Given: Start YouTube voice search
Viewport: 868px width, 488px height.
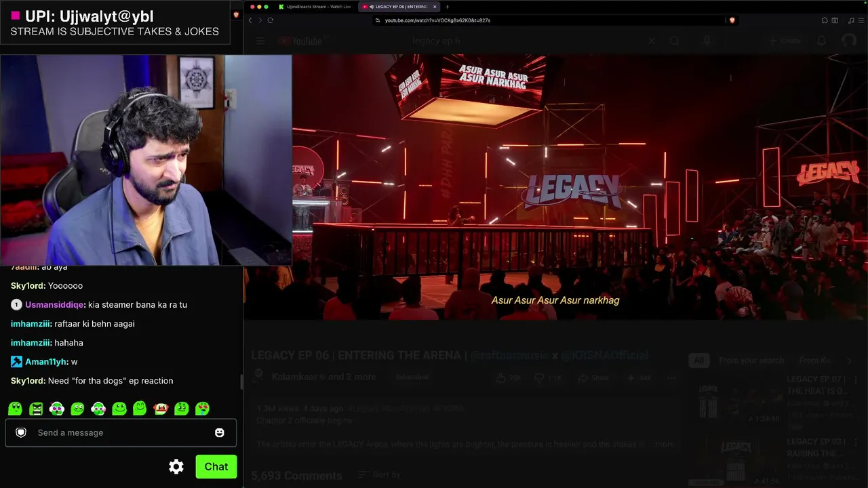Looking at the screenshot, I should (707, 41).
